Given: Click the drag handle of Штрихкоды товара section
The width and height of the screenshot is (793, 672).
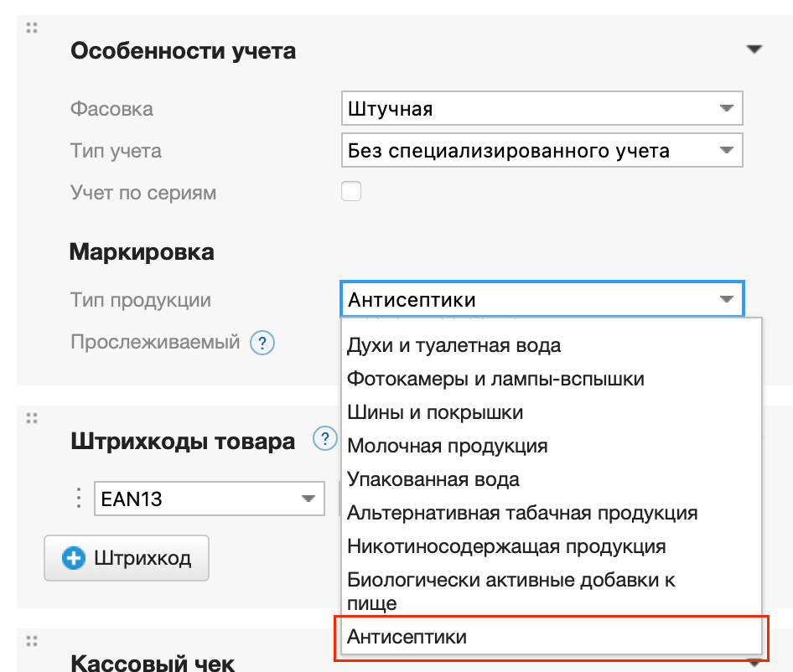Looking at the screenshot, I should (x=31, y=416).
